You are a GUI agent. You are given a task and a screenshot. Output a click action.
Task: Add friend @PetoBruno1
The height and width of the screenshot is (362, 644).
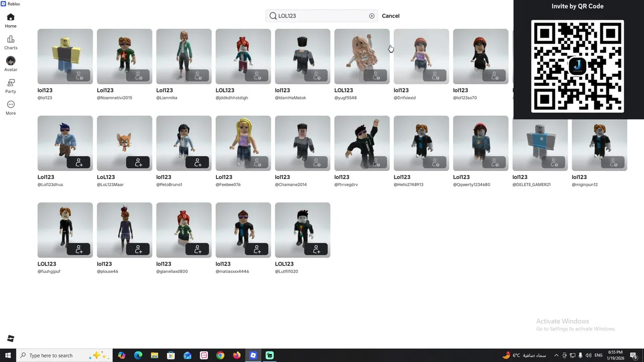[x=198, y=162]
